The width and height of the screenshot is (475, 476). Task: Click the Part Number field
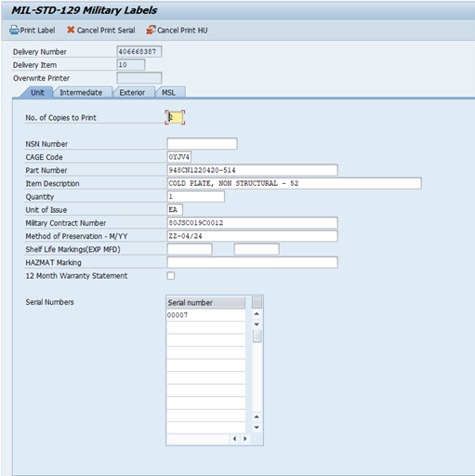pos(252,170)
